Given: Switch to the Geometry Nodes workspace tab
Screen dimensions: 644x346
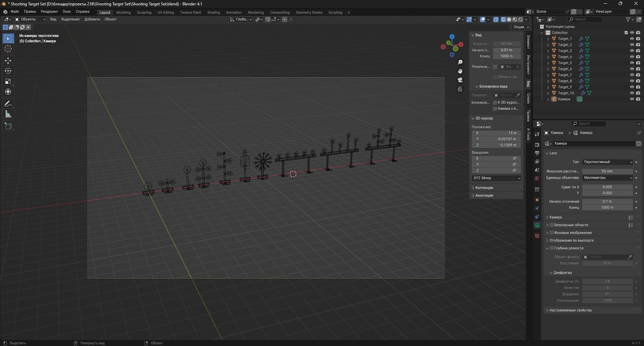Looking at the screenshot, I should pos(309,12).
